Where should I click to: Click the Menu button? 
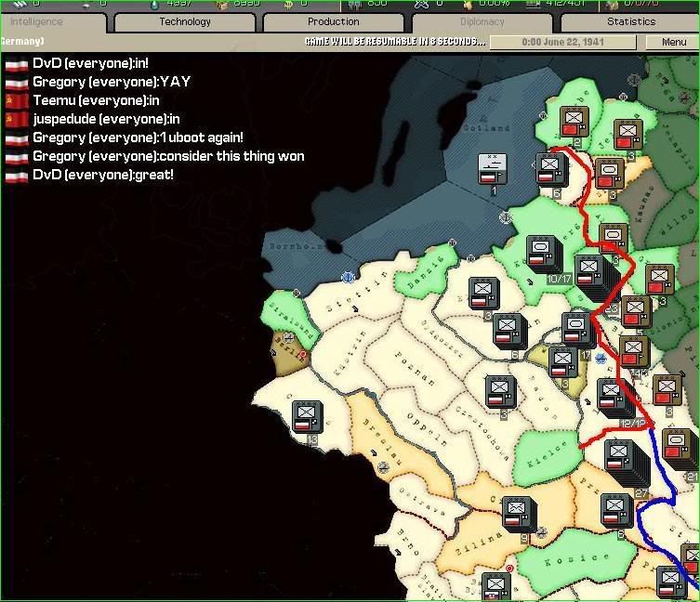pyautogui.click(x=674, y=42)
